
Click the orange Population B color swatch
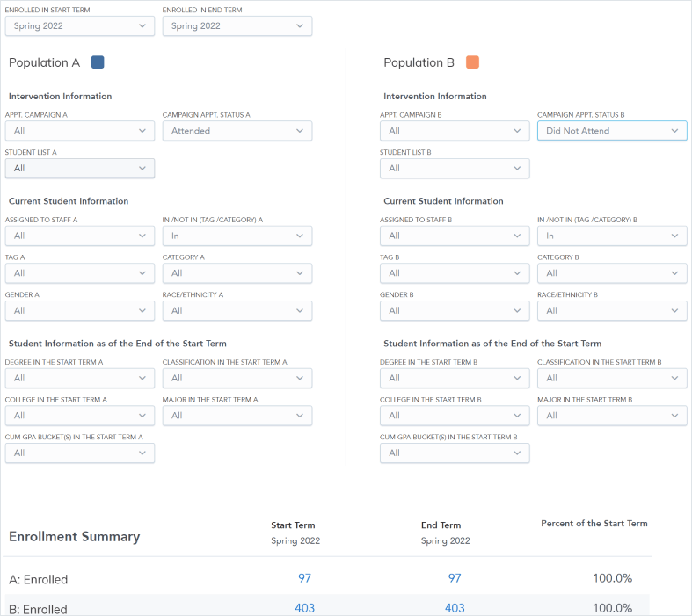[x=472, y=62]
